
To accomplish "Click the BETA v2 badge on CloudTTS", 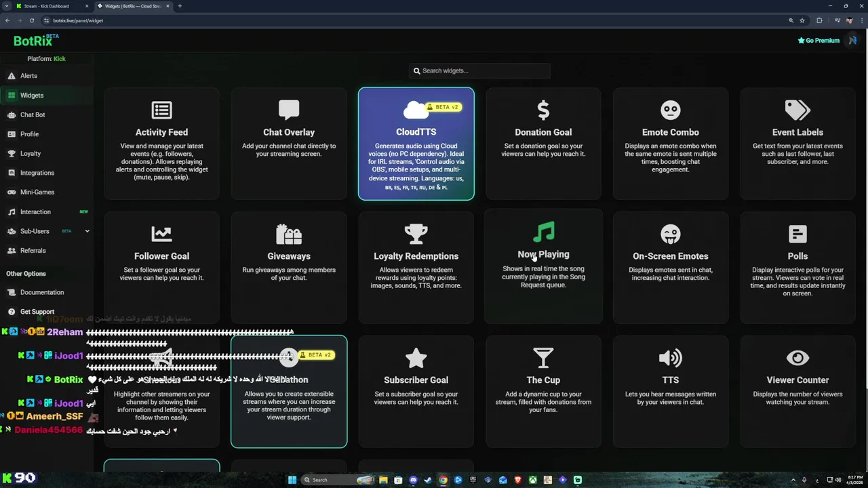I will pyautogui.click(x=443, y=107).
